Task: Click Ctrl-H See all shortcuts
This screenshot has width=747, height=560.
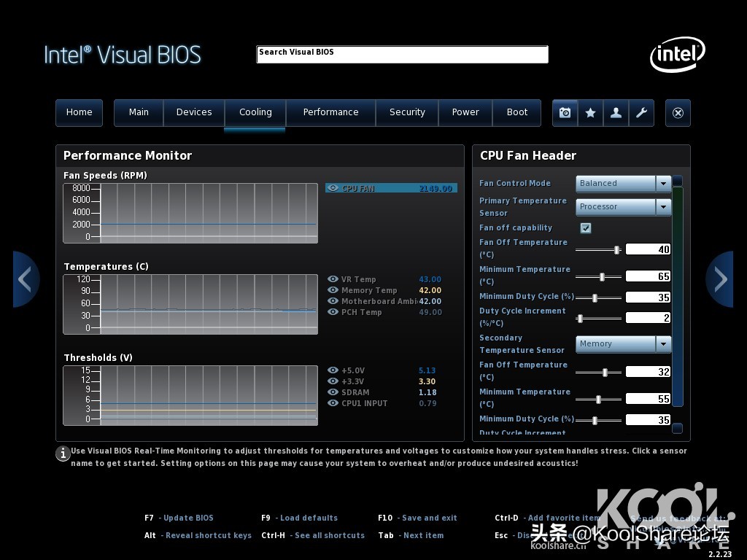Action: coord(312,535)
